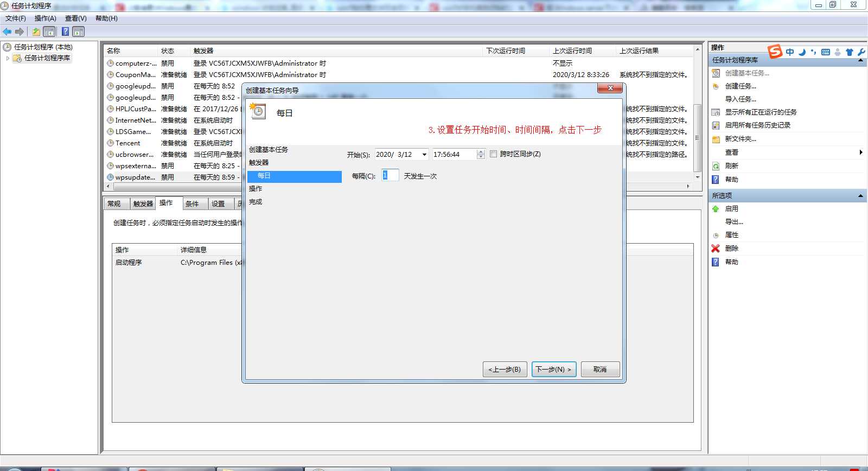Click the 新文件夹 folder icon
This screenshot has width=868, height=471.
click(716, 139)
